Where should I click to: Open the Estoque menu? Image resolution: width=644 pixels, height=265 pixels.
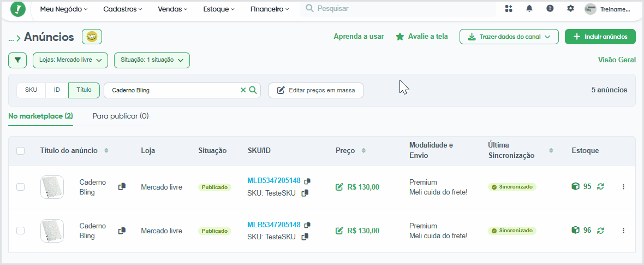click(x=218, y=9)
